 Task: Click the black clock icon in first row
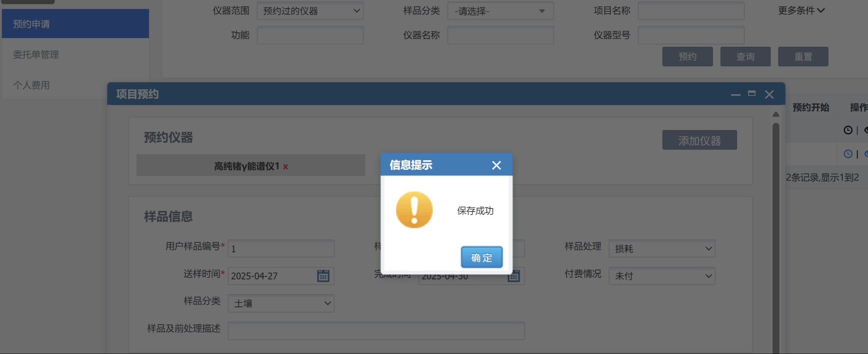848,130
